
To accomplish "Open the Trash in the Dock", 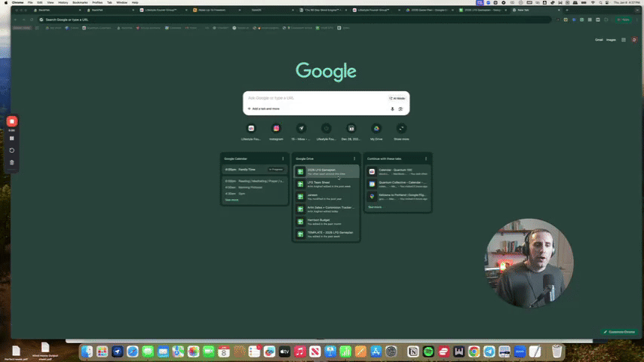I will click(557, 351).
